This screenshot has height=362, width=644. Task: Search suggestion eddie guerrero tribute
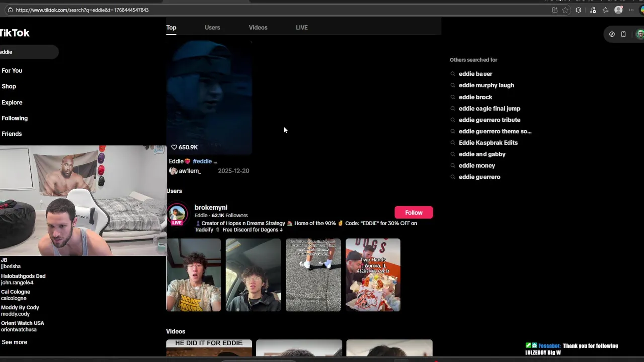(x=490, y=120)
